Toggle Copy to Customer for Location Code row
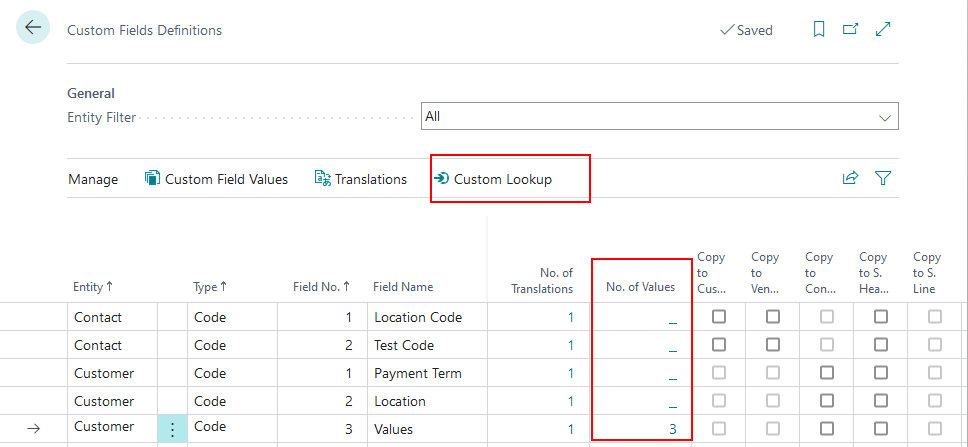The height and width of the screenshot is (447, 968). [718, 317]
